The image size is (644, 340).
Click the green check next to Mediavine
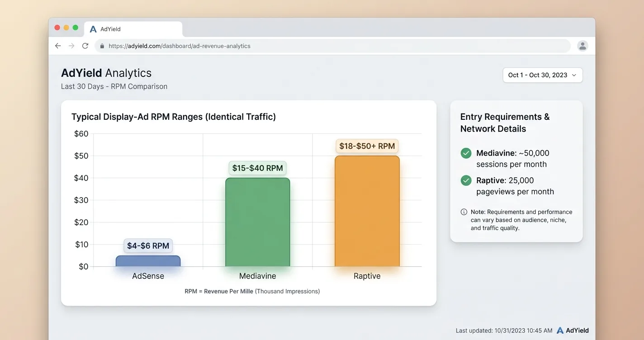[x=466, y=153]
